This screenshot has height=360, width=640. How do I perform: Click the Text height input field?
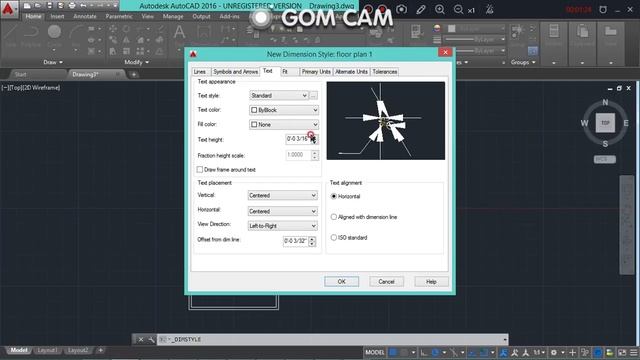click(298, 139)
